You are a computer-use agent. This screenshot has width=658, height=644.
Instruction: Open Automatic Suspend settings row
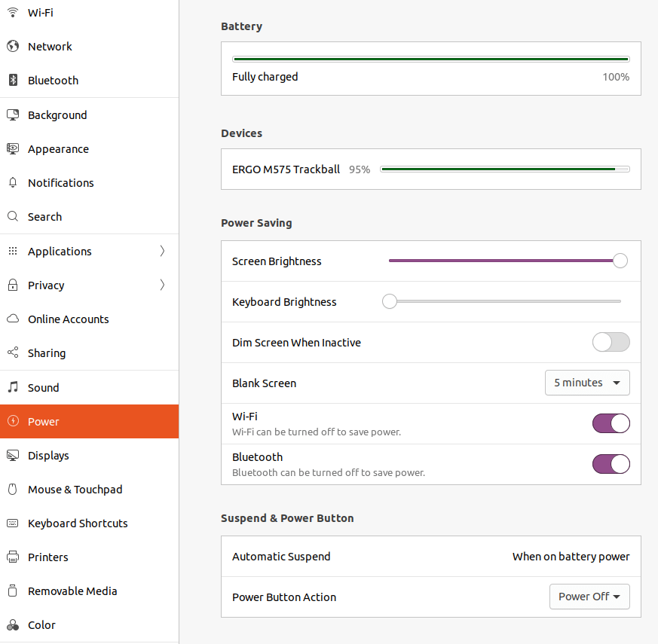[430, 557]
